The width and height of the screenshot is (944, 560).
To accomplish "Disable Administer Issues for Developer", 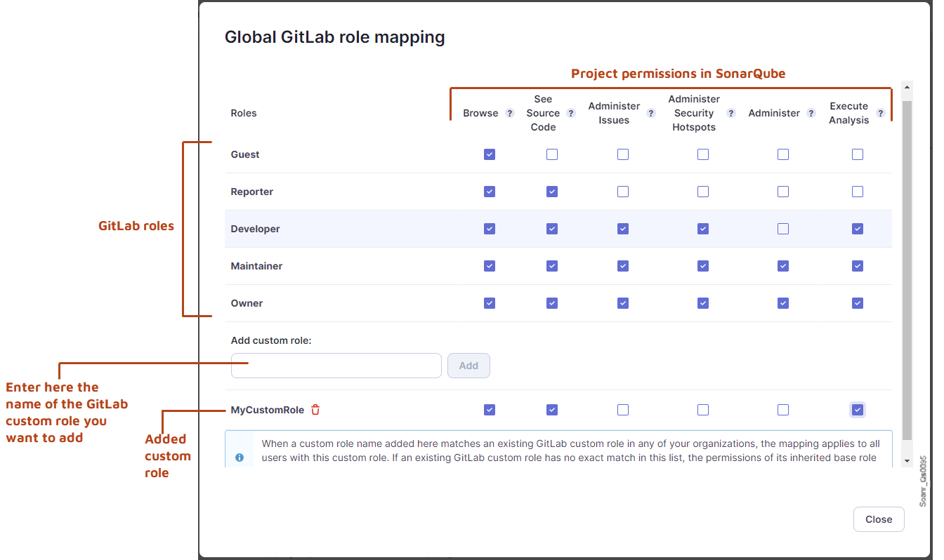I will coord(623,229).
